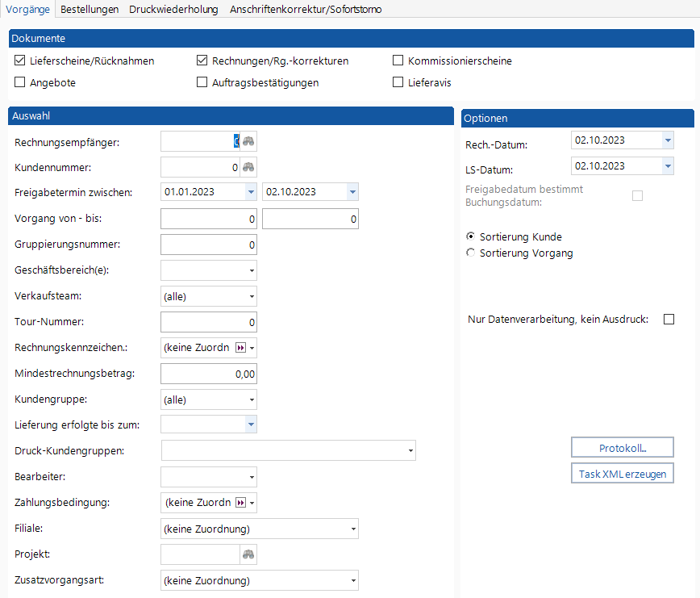Focus Gruppierungsnummer input field
Screen dimensions: 700x598
tap(209, 245)
